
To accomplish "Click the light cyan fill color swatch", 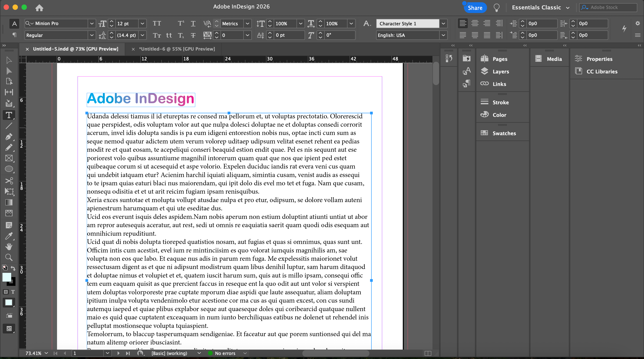I will pyautogui.click(x=7, y=277).
